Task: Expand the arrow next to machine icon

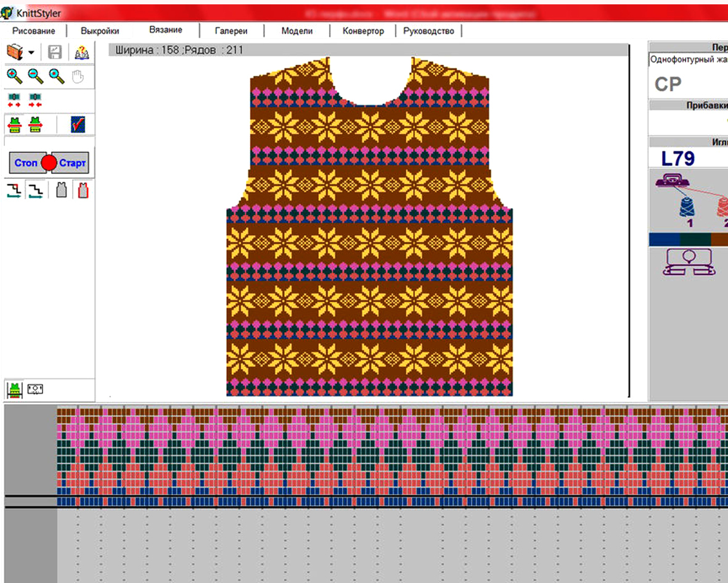Action: point(31,52)
